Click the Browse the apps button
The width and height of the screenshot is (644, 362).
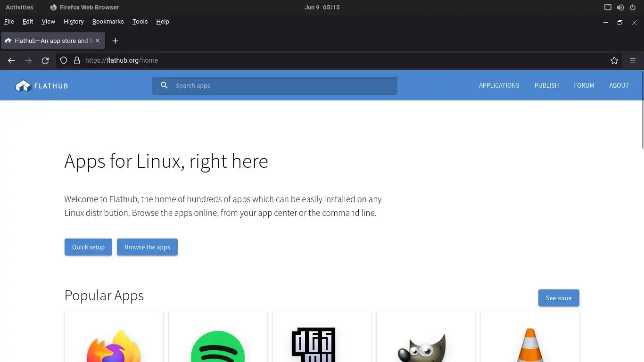click(147, 247)
